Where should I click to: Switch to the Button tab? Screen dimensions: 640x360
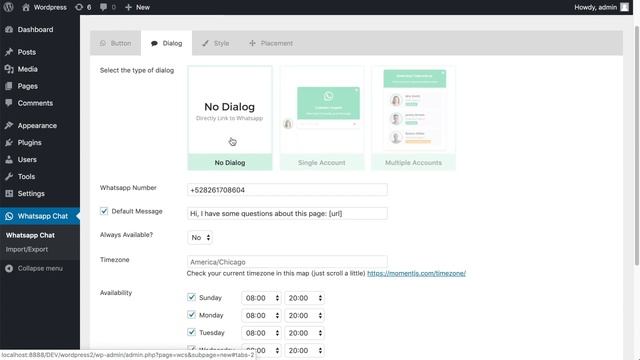tap(116, 43)
